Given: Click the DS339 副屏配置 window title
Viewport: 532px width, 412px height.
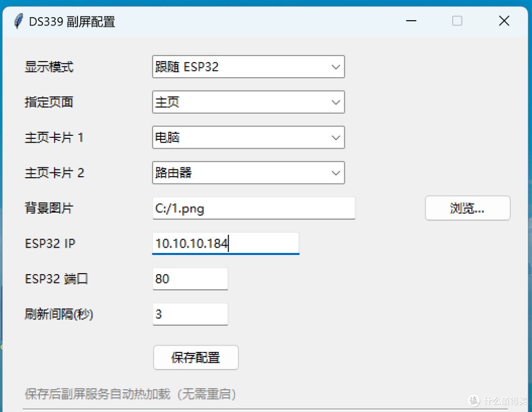Looking at the screenshot, I should tap(72, 22).
